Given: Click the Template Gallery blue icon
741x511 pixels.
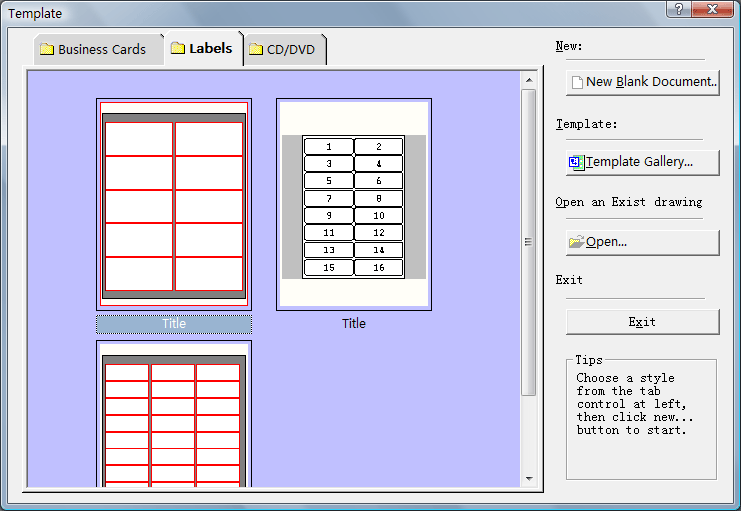Looking at the screenshot, I should [x=576, y=163].
